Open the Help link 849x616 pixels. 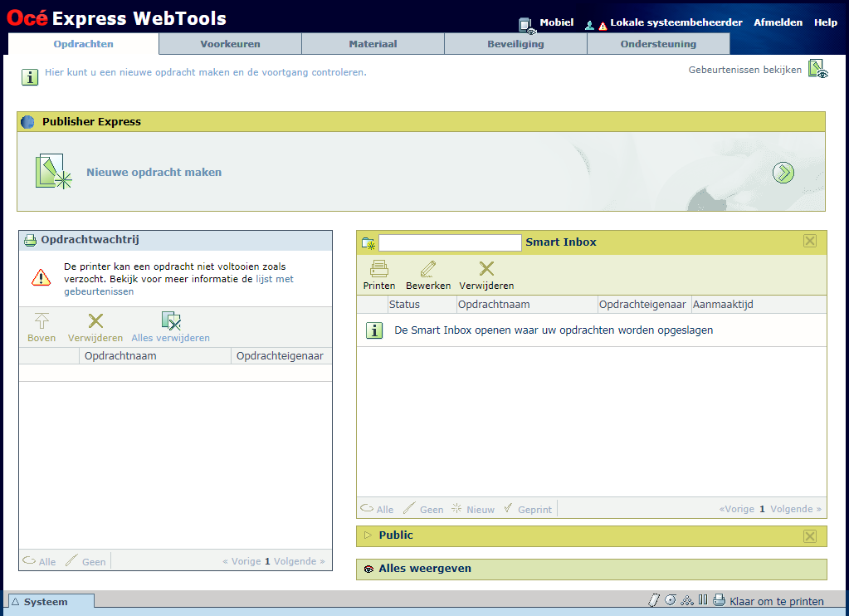[x=826, y=22]
